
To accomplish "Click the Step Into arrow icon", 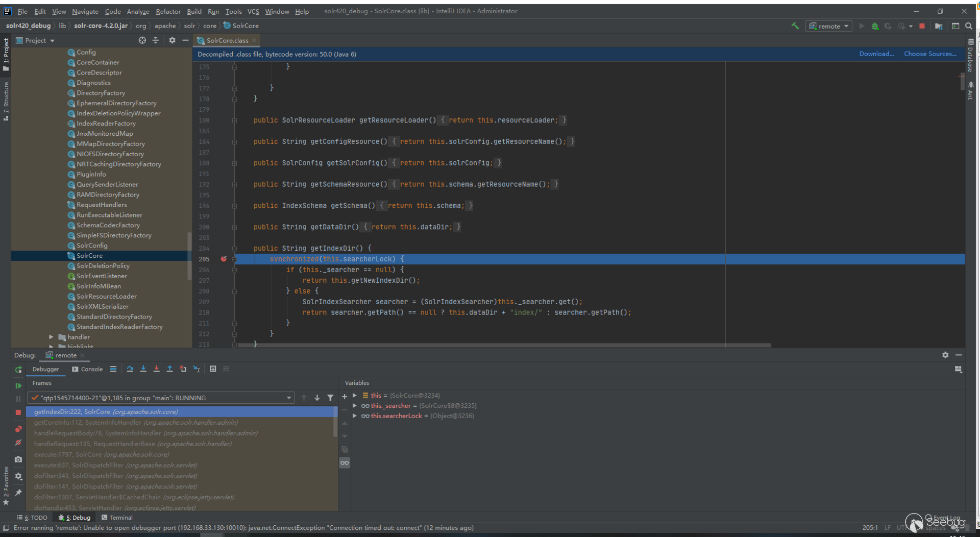I will pyautogui.click(x=143, y=369).
